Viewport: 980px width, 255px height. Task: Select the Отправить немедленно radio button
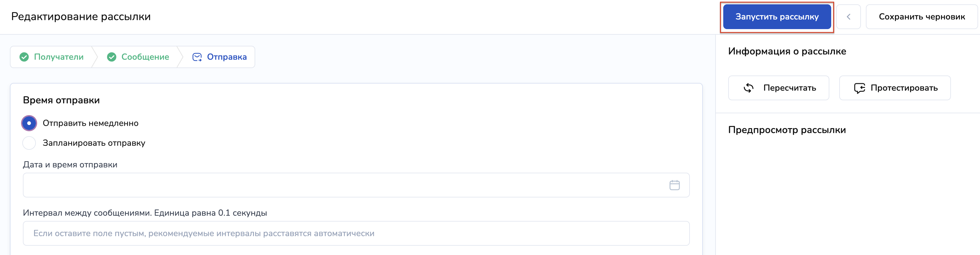(29, 123)
